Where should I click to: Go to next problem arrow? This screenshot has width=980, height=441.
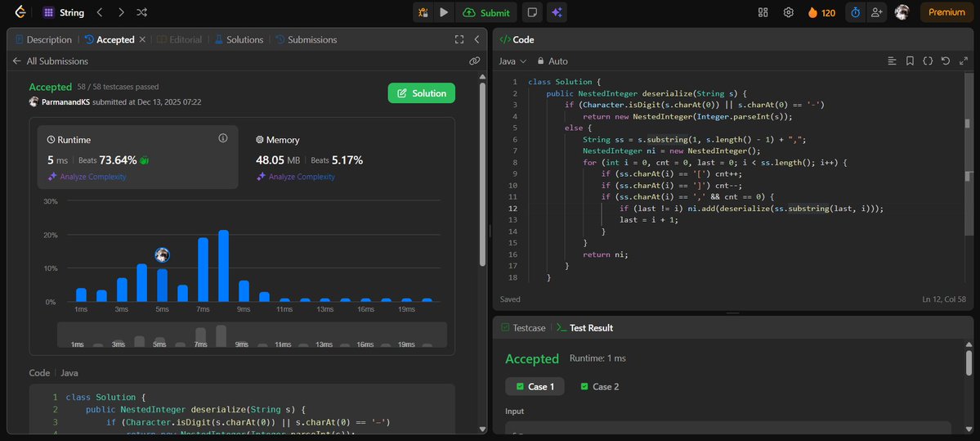[x=121, y=12]
